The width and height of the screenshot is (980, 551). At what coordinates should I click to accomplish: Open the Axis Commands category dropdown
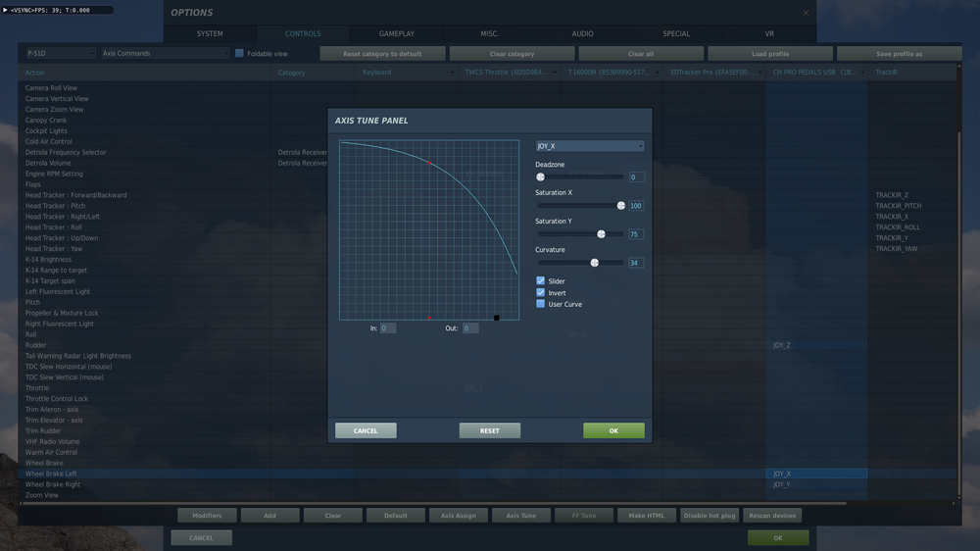[x=165, y=53]
